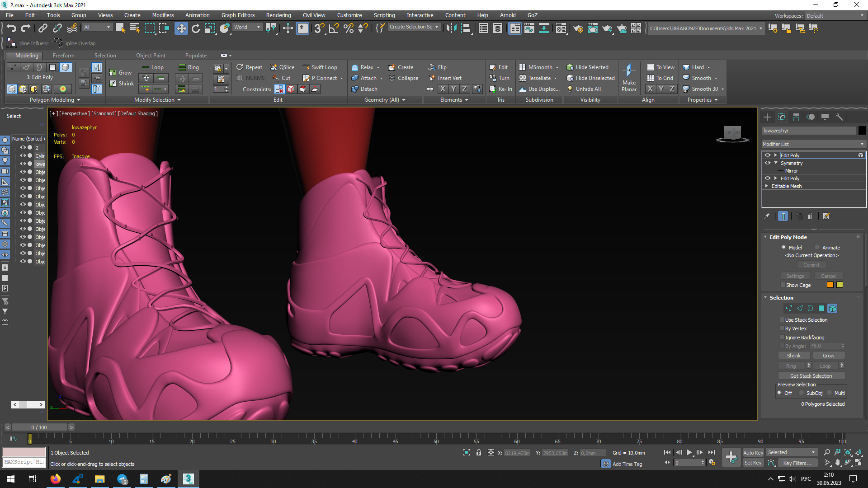The width and height of the screenshot is (868, 488).
Task: Select the Rotate tool icon
Action: click(x=195, y=28)
